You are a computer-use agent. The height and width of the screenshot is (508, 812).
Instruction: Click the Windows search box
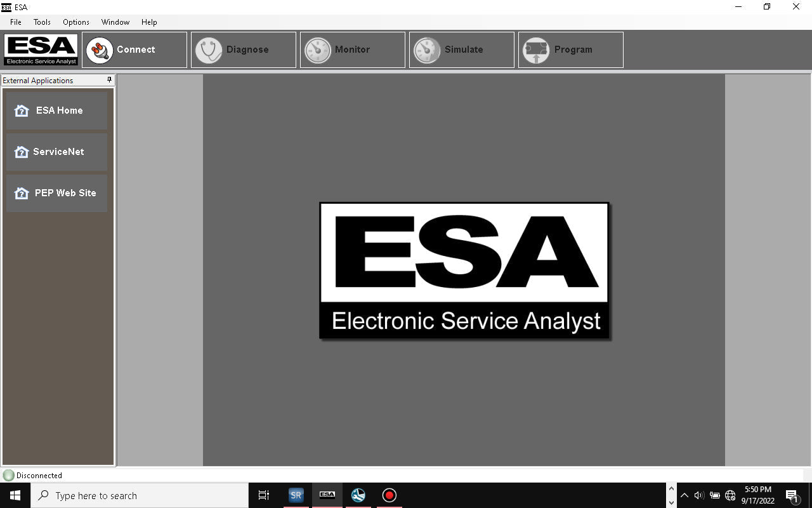(140, 495)
